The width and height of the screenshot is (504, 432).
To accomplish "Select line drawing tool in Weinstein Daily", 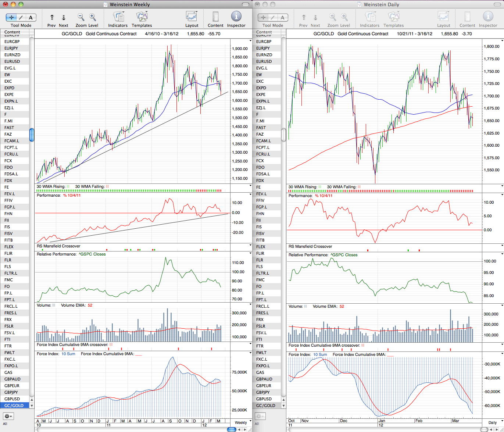I will click(x=273, y=17).
